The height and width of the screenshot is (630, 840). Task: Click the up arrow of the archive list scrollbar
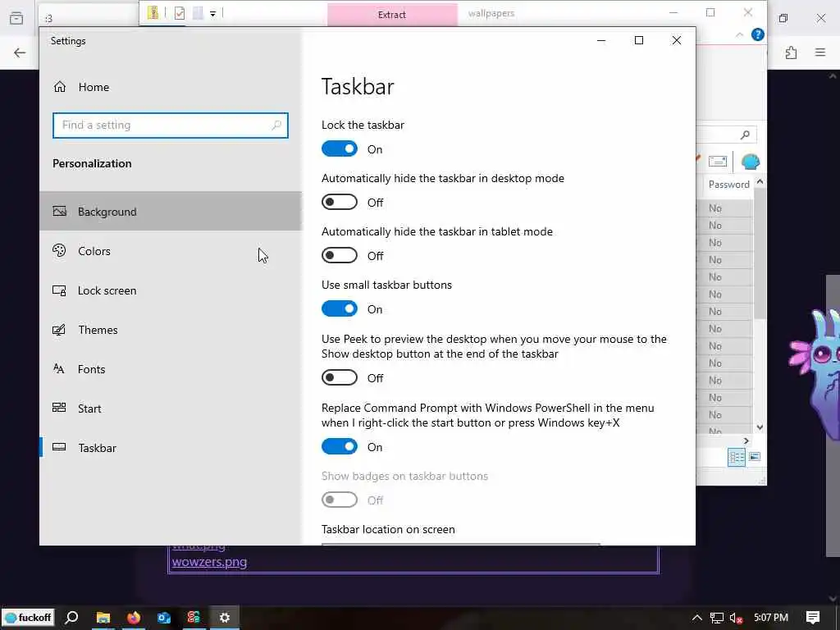point(760,182)
